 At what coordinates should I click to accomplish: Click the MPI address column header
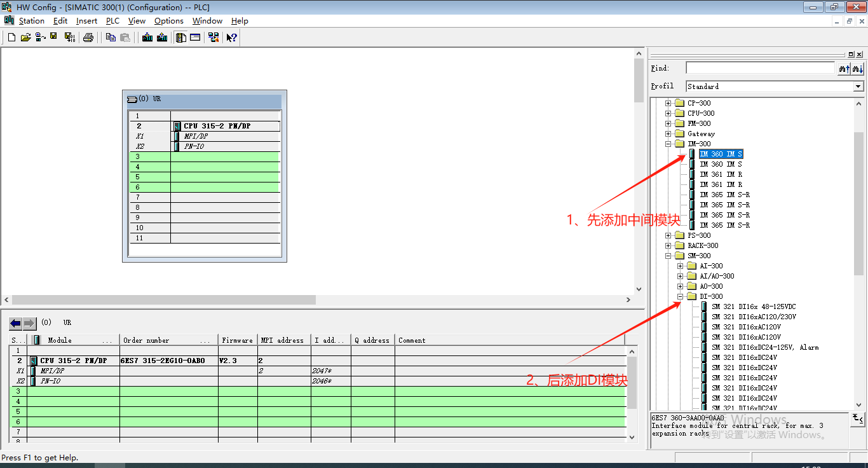283,340
